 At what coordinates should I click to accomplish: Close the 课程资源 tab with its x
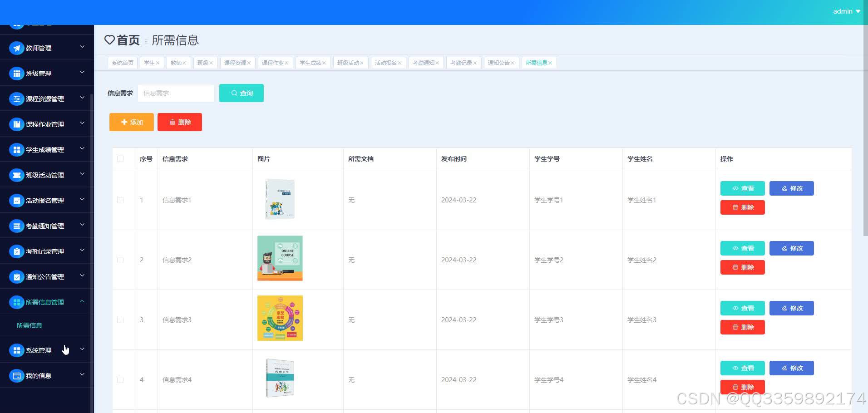(249, 63)
